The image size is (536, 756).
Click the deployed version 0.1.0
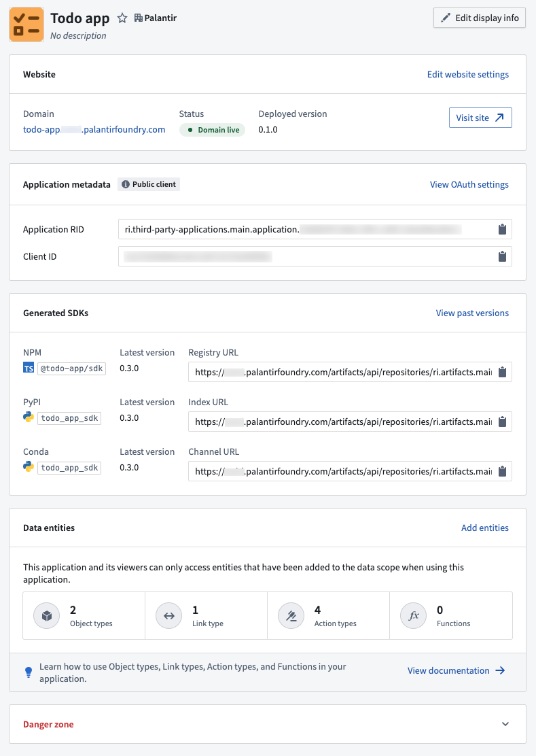(x=268, y=129)
